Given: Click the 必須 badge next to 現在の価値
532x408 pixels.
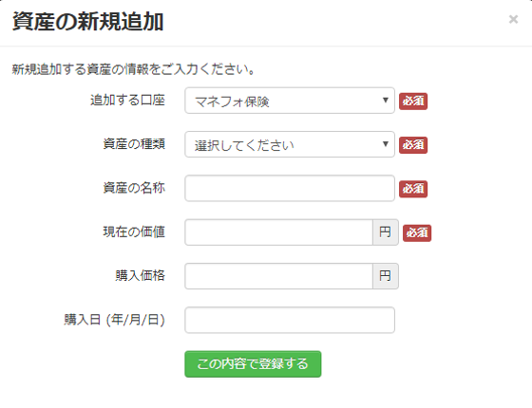Looking at the screenshot, I should click(417, 232).
